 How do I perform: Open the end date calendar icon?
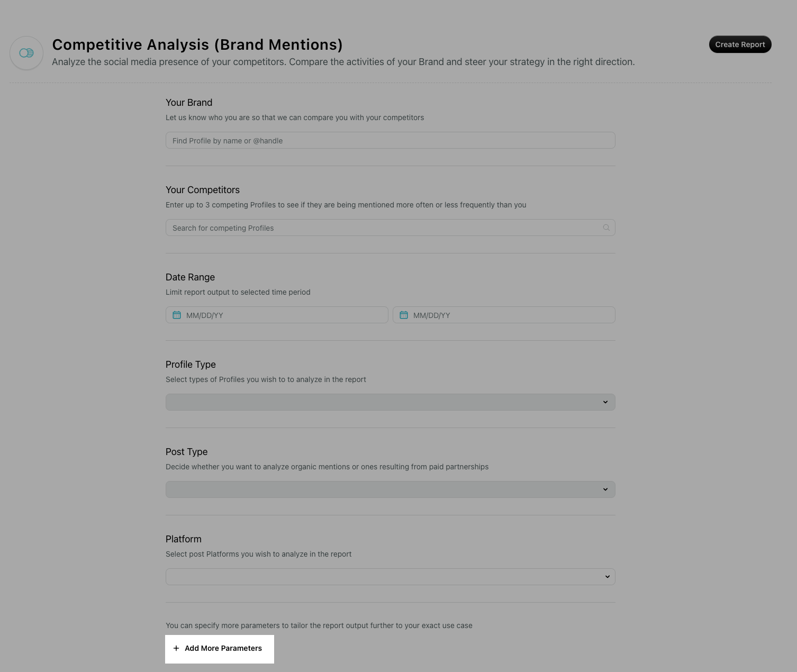click(404, 315)
